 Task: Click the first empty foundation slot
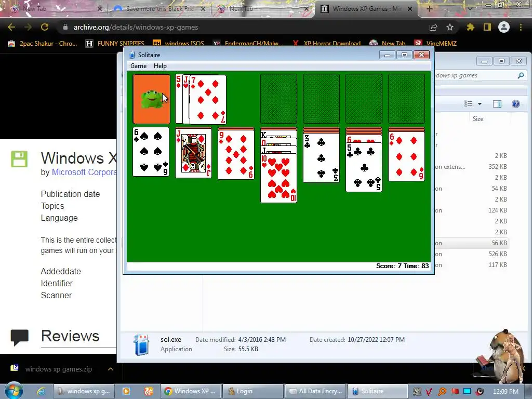pos(278,99)
